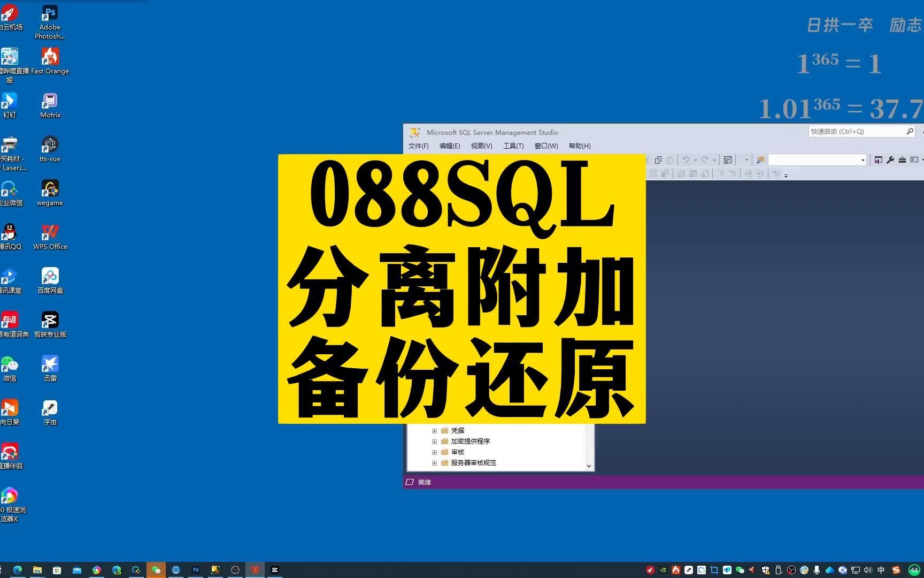The height and width of the screenshot is (578, 924).
Task: Open the SQL editor toolbar overflow options
Action: [x=786, y=175]
